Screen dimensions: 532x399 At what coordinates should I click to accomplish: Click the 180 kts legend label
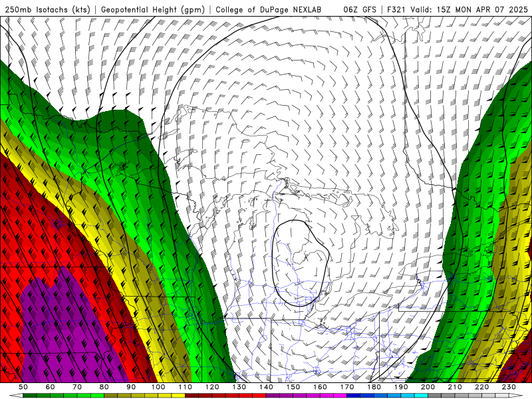[x=374, y=387]
